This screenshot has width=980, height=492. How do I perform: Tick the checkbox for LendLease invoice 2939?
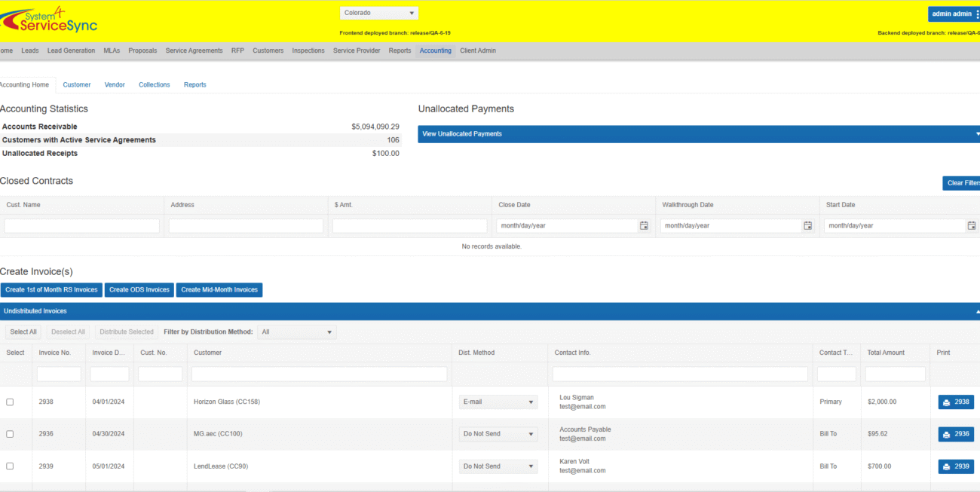[x=10, y=466]
